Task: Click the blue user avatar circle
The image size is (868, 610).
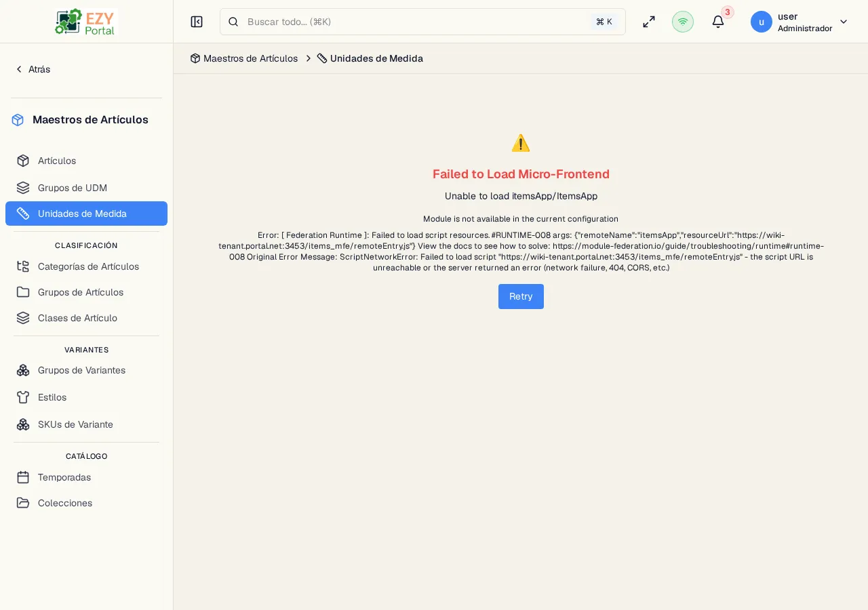Action: (762, 22)
